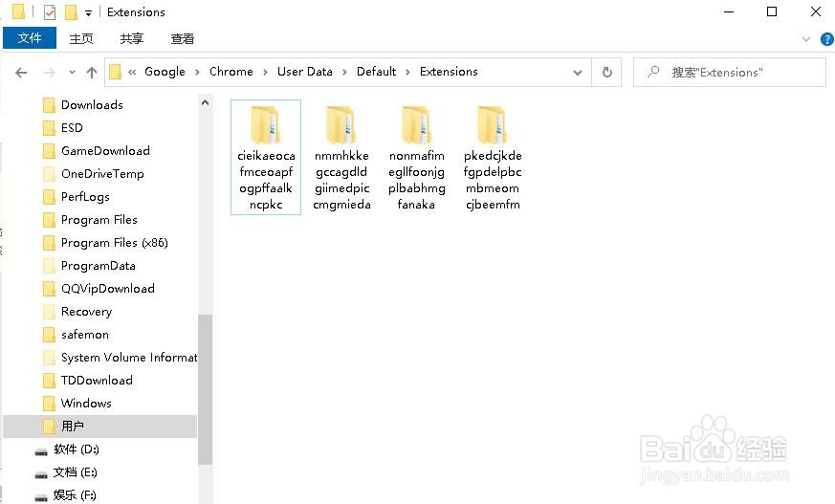This screenshot has width=835, height=504.
Task: Click the Forward navigation arrow
Action: (x=50, y=73)
